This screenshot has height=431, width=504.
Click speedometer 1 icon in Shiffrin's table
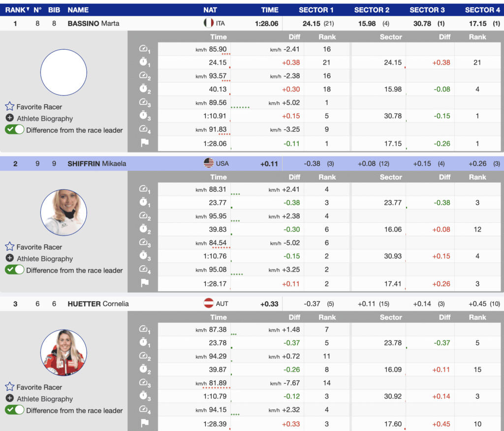(144, 189)
